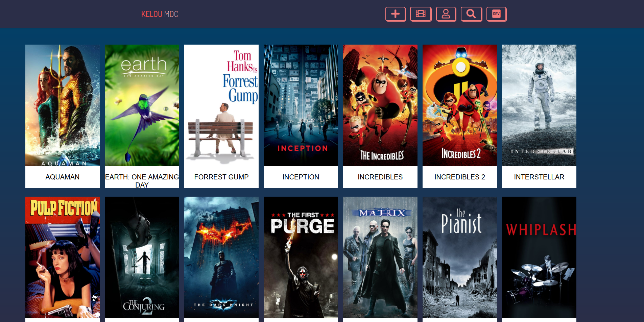Select the Whiplash poster

(539, 257)
